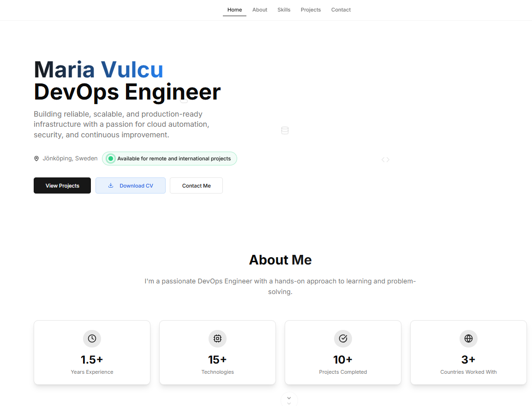Expand the down chevron scroll indicator

tap(289, 399)
